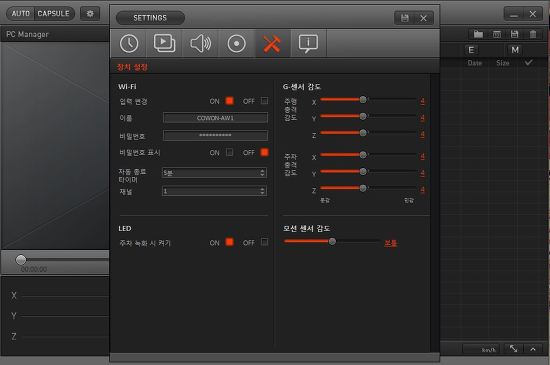Close the SETTINGS dialog
Viewport: 550px width, 365px height.
click(x=423, y=18)
